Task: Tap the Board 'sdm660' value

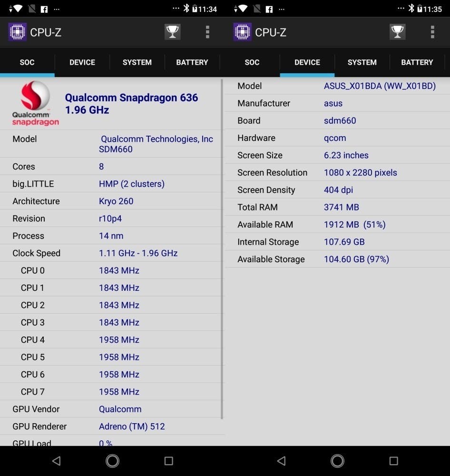Action: (340, 120)
